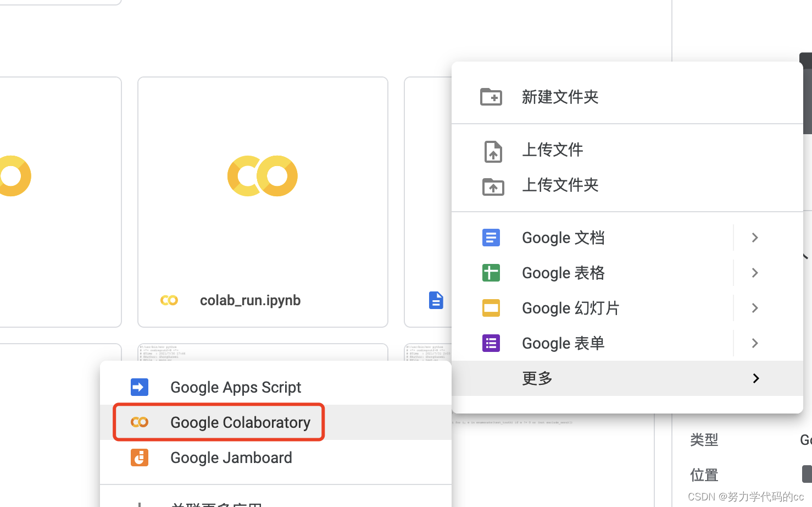This screenshot has height=507, width=812.
Task: Click the Google Jamboard menu entry
Action: pos(231,457)
